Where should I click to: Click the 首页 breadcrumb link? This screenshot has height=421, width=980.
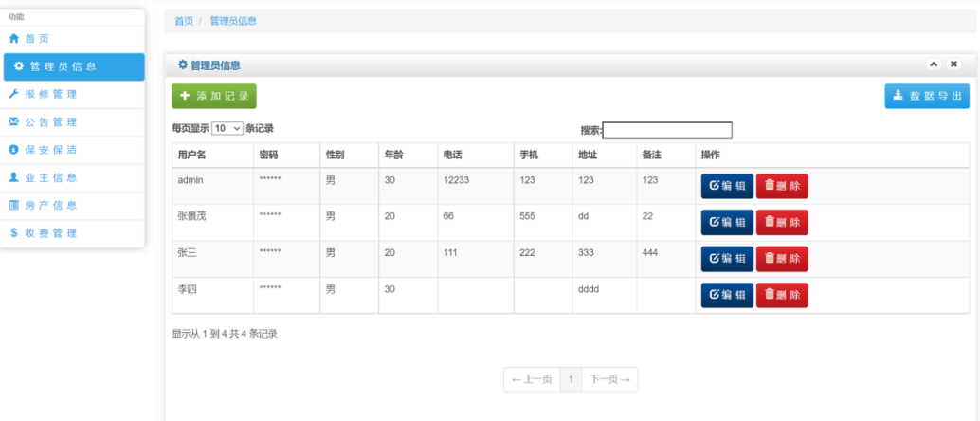click(184, 21)
